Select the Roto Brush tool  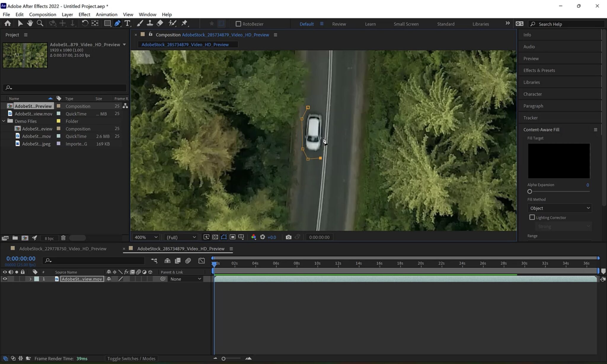point(173,23)
